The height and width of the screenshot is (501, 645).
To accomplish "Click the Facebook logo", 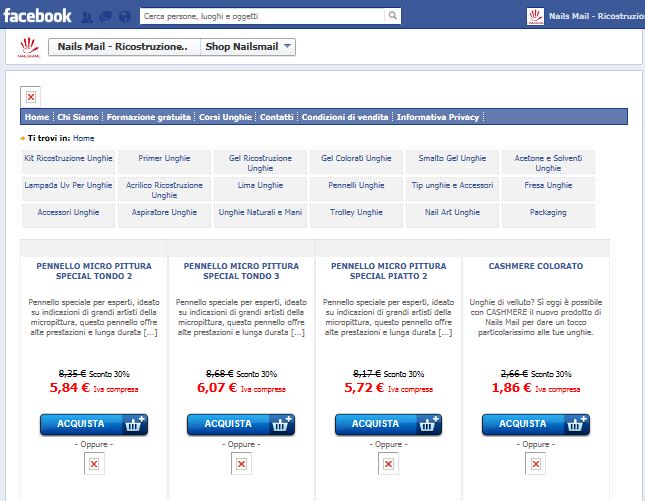I will (37, 16).
